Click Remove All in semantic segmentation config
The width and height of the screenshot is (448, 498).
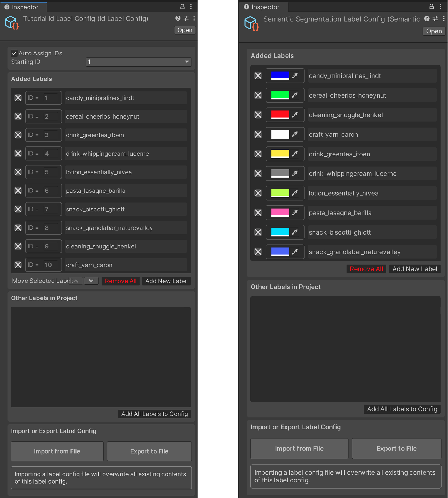(x=366, y=269)
